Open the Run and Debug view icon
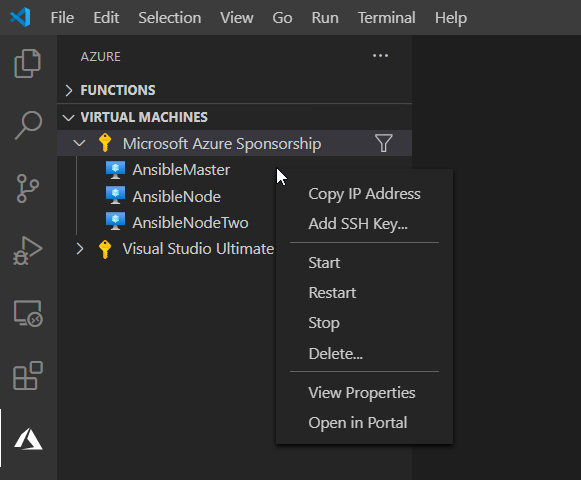The image size is (581, 480). [28, 251]
